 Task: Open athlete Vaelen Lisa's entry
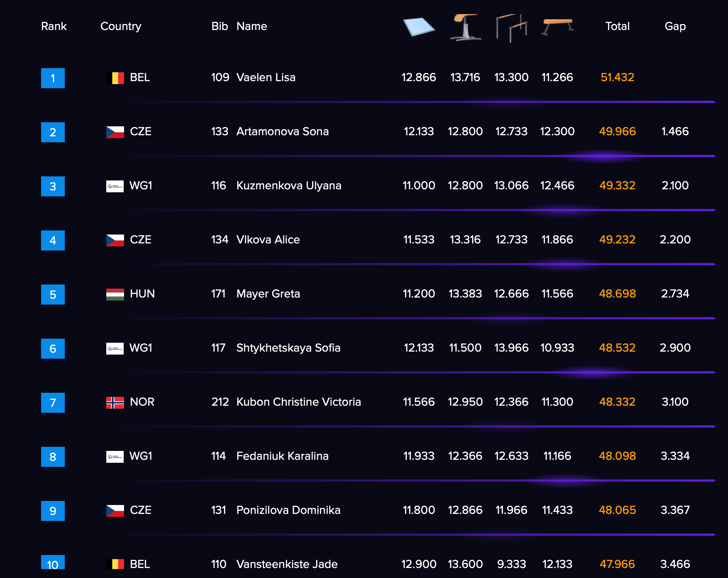point(266,77)
